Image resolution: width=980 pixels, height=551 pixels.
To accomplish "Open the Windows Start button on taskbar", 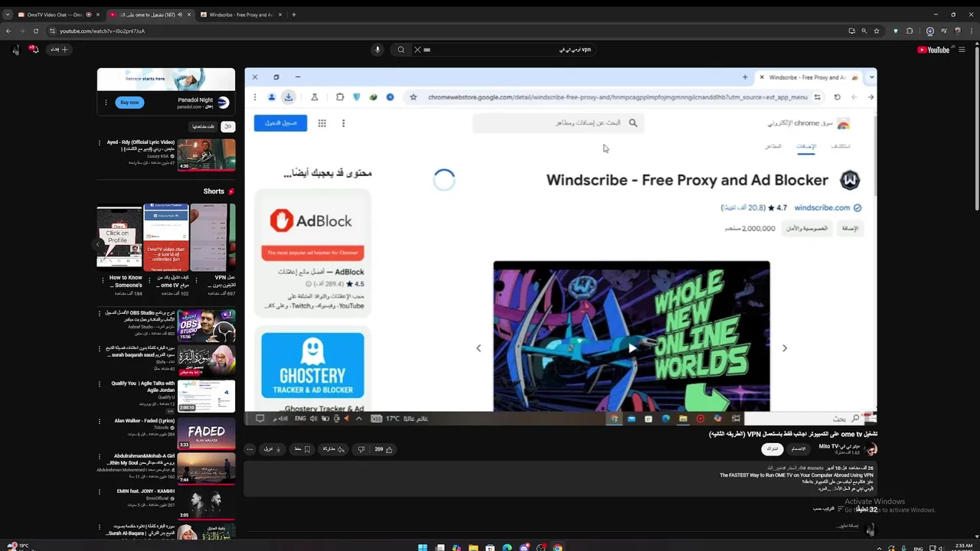I will coord(423,547).
